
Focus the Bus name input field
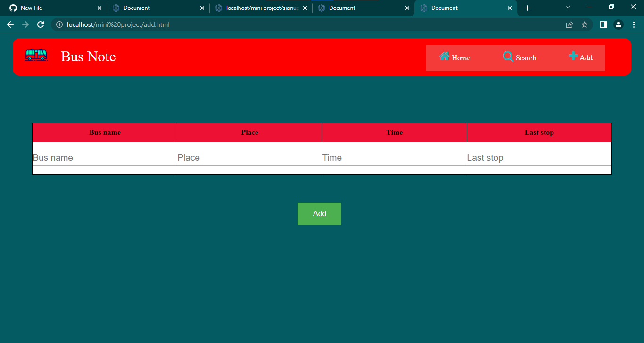(x=105, y=158)
